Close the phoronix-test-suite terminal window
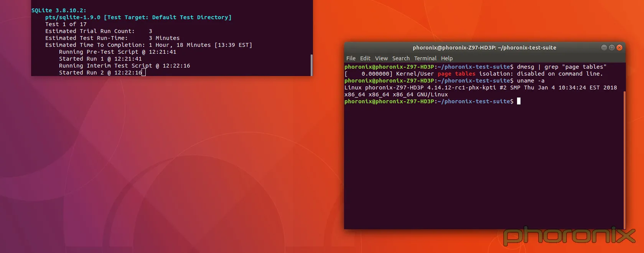644x253 pixels. [x=619, y=48]
